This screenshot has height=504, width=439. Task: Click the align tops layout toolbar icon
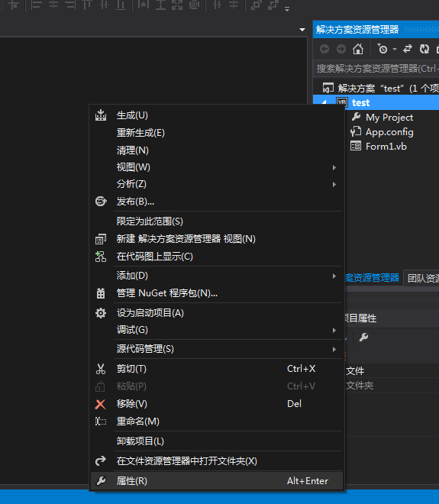(87, 5)
